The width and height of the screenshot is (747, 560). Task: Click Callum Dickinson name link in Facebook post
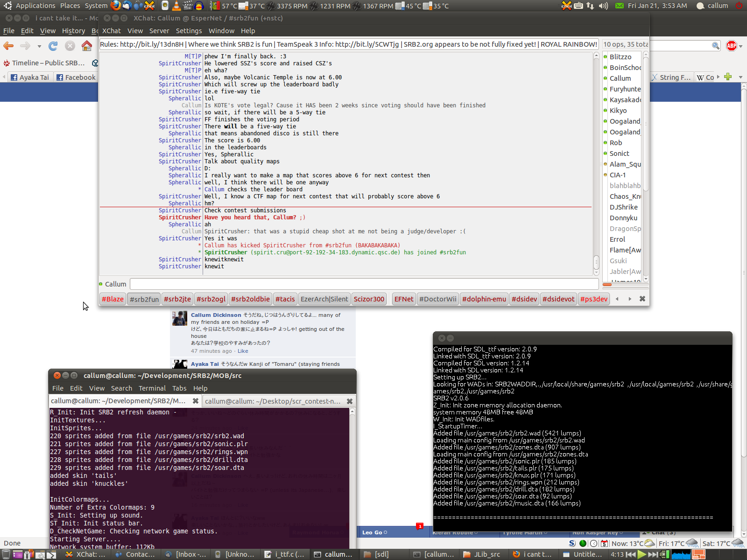[x=216, y=315]
